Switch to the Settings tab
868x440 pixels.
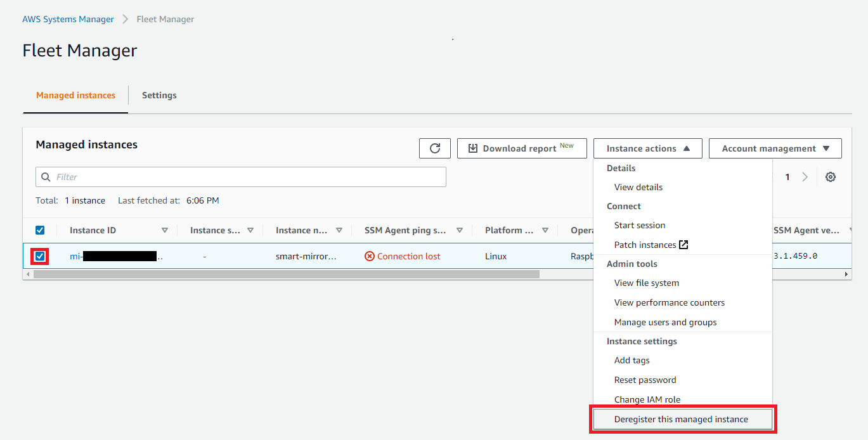(x=159, y=95)
